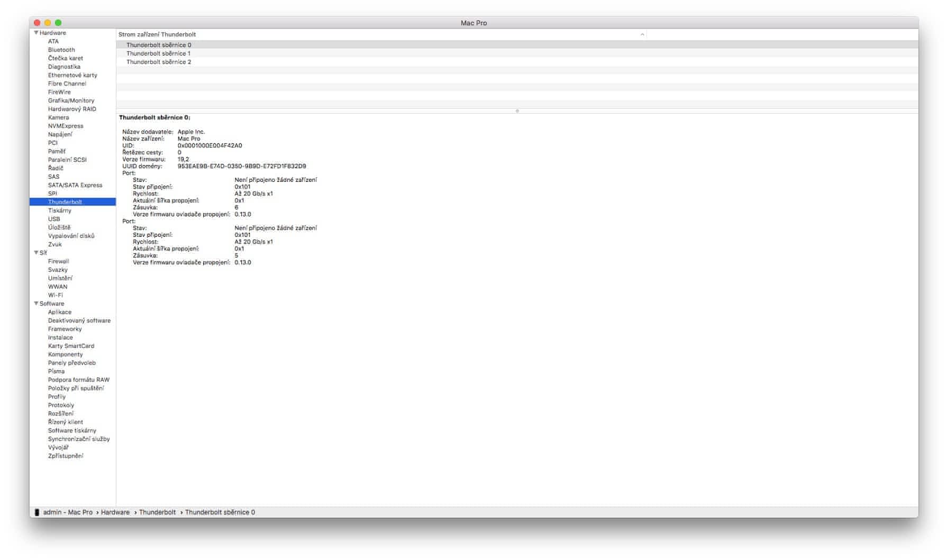
Task: Click the UID value 0x0001000E004F42A0
Action: click(210, 145)
